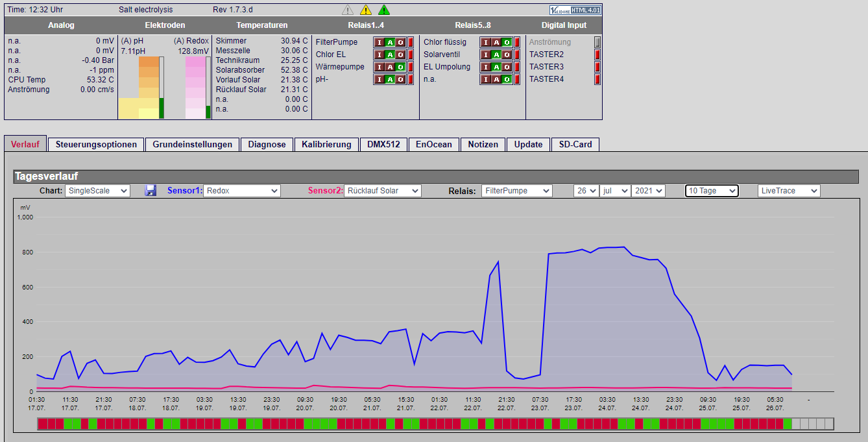
Task: Switch to the DMX512 tab
Action: (x=383, y=145)
